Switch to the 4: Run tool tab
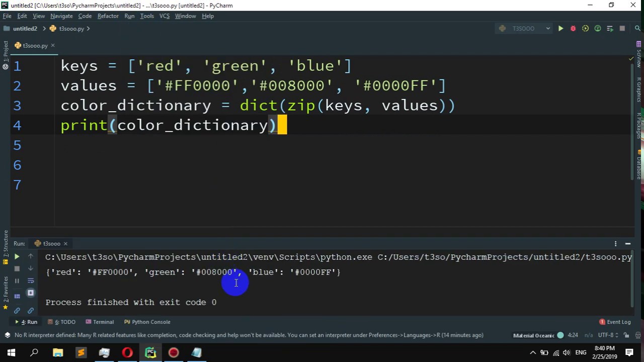644x362 pixels. tap(26, 322)
